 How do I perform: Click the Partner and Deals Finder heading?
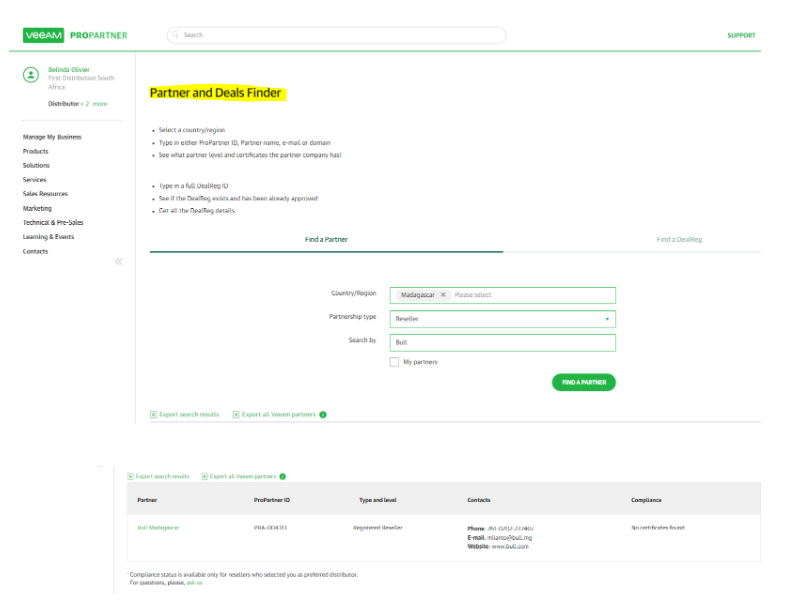215,93
